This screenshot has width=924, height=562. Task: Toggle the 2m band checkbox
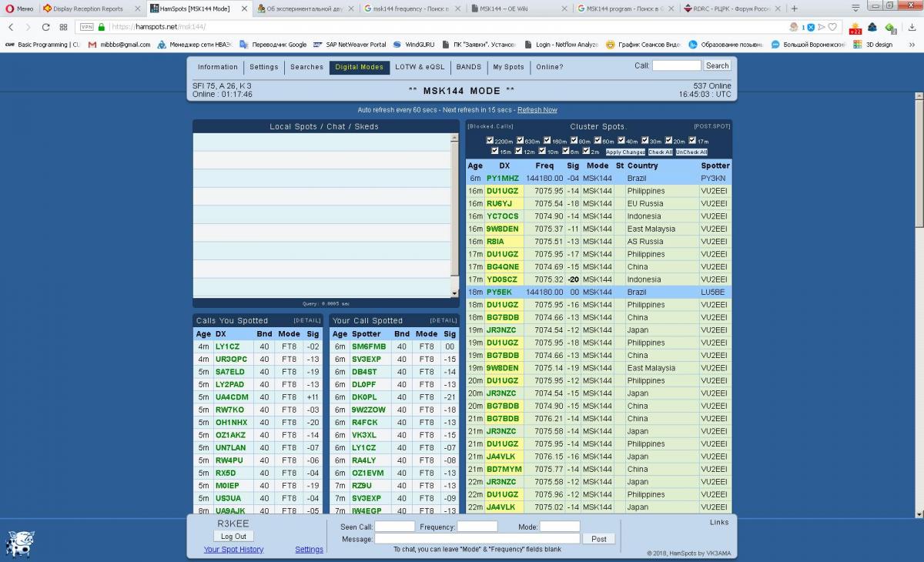(x=586, y=152)
